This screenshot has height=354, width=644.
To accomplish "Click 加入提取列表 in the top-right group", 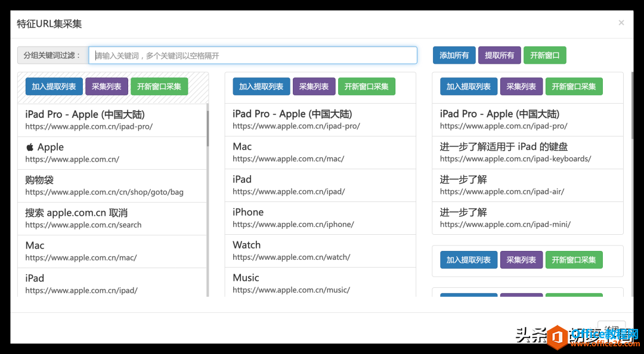I will point(469,86).
